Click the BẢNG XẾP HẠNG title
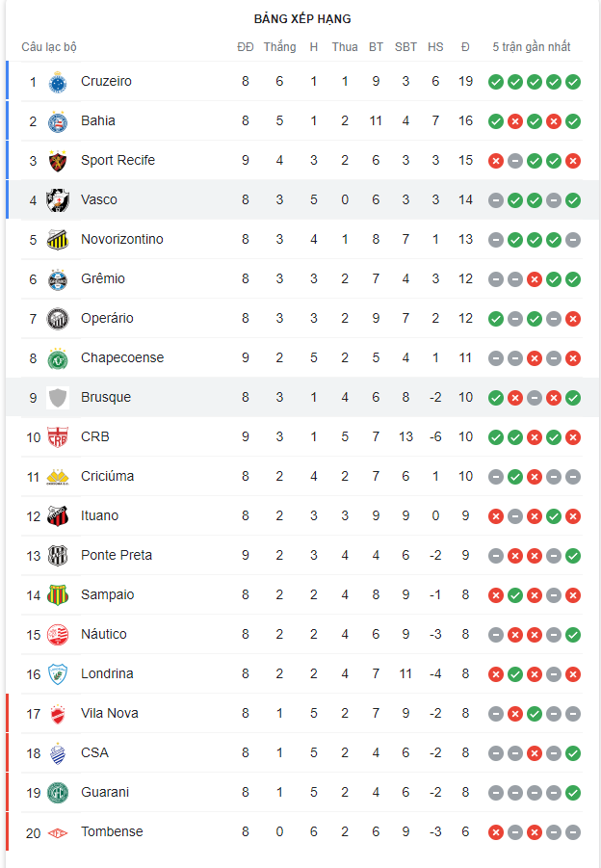Image resolution: width=601 pixels, height=868 pixels. [x=302, y=19]
